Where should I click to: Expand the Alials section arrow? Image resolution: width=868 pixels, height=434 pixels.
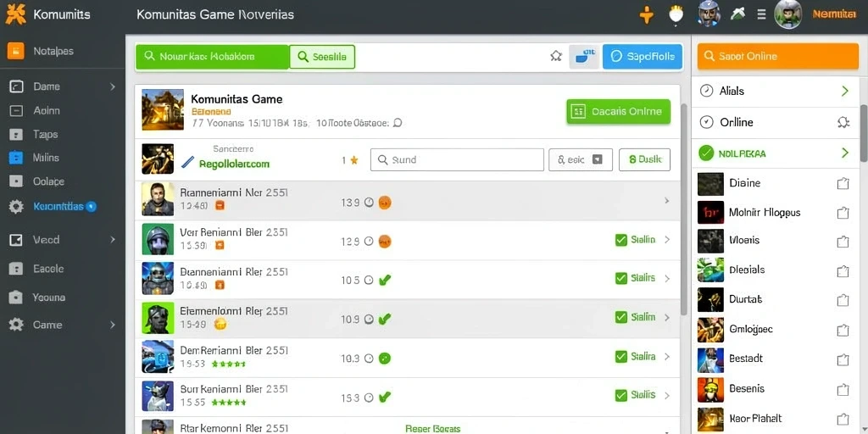845,91
